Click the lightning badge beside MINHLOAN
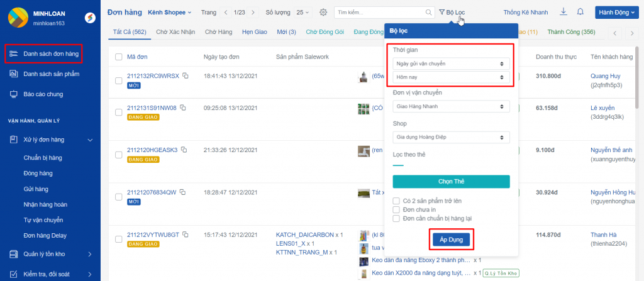644x281 pixels. (x=89, y=18)
